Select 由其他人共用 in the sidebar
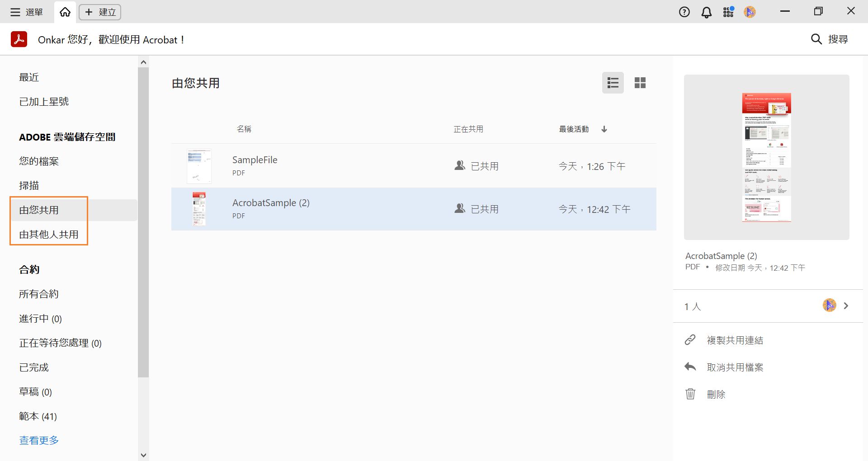Viewport: 868px width, 461px height. tap(49, 235)
